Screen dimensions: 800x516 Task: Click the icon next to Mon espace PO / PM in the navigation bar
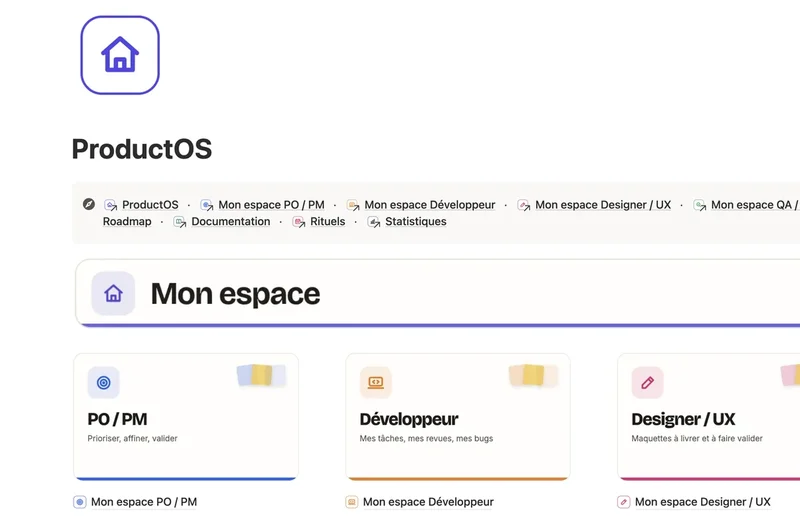click(x=207, y=205)
